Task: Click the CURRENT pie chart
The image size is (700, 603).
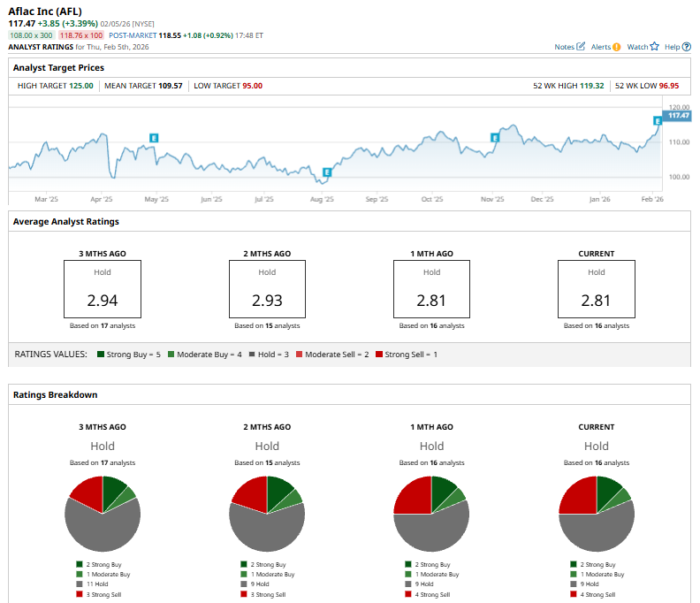Action: click(x=596, y=514)
